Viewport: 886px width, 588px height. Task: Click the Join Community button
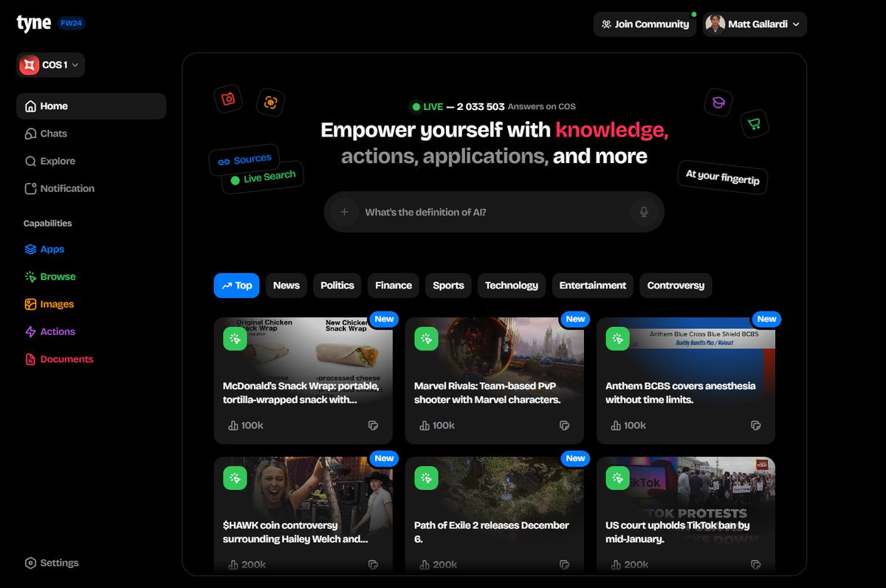(645, 24)
